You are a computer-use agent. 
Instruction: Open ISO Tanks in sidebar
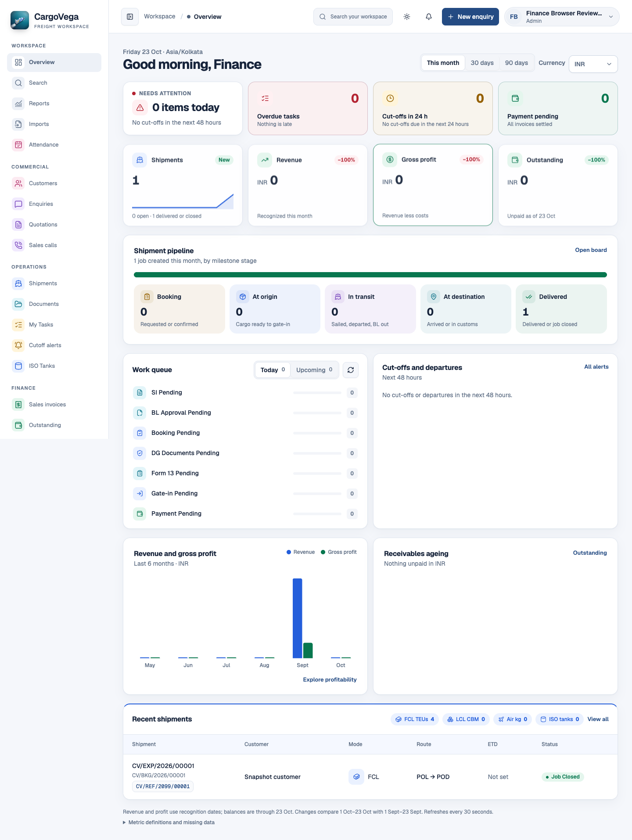[x=54, y=366]
